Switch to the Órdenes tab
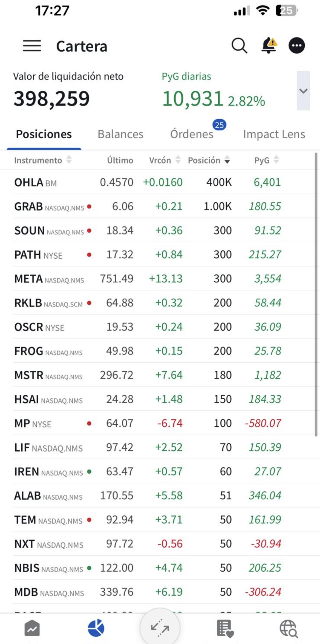 pyautogui.click(x=192, y=134)
